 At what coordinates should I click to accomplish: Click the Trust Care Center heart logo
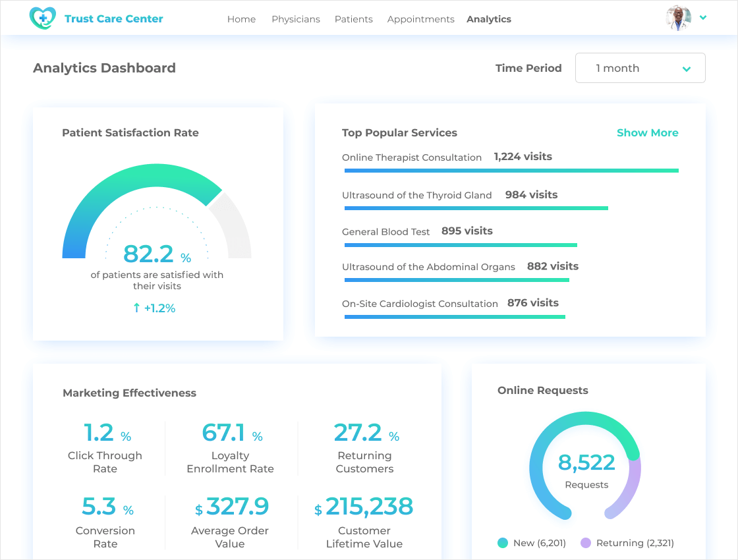pyautogui.click(x=43, y=18)
